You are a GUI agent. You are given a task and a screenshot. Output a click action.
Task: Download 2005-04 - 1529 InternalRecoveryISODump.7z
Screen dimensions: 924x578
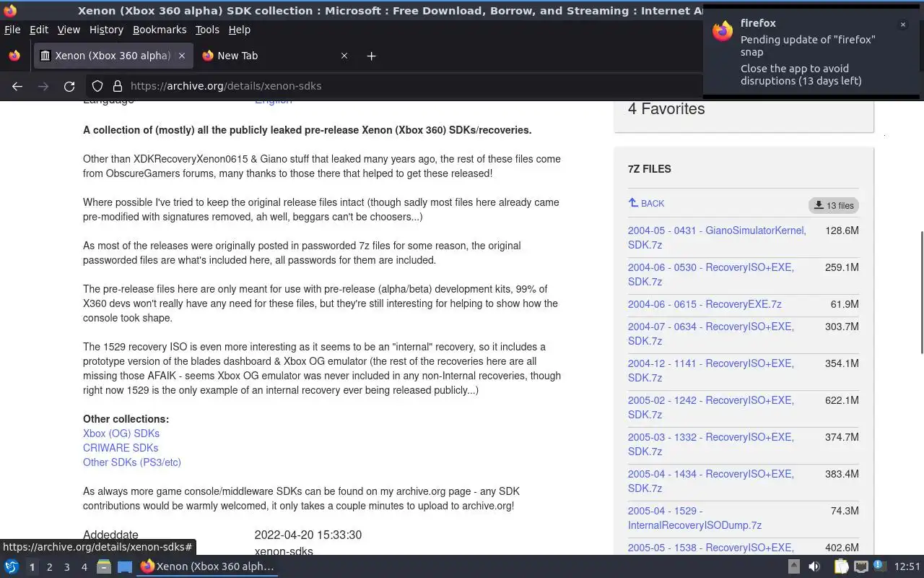[694, 518]
